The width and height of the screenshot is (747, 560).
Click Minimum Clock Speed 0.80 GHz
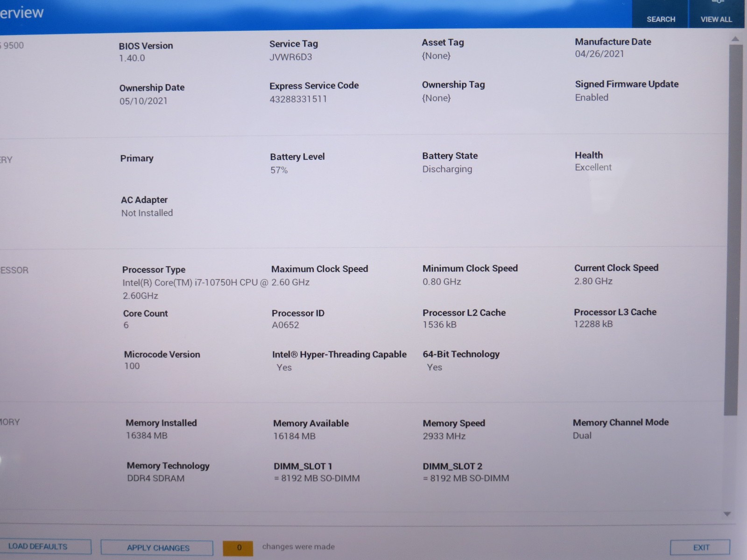pos(442,281)
